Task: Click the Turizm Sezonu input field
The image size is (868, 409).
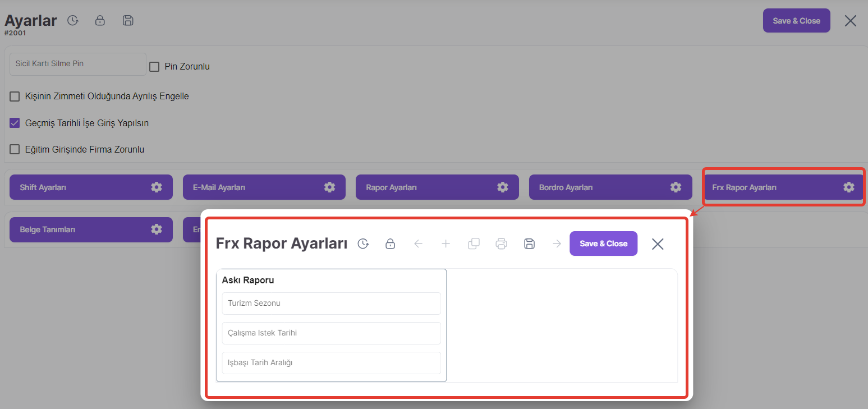Action: point(331,304)
